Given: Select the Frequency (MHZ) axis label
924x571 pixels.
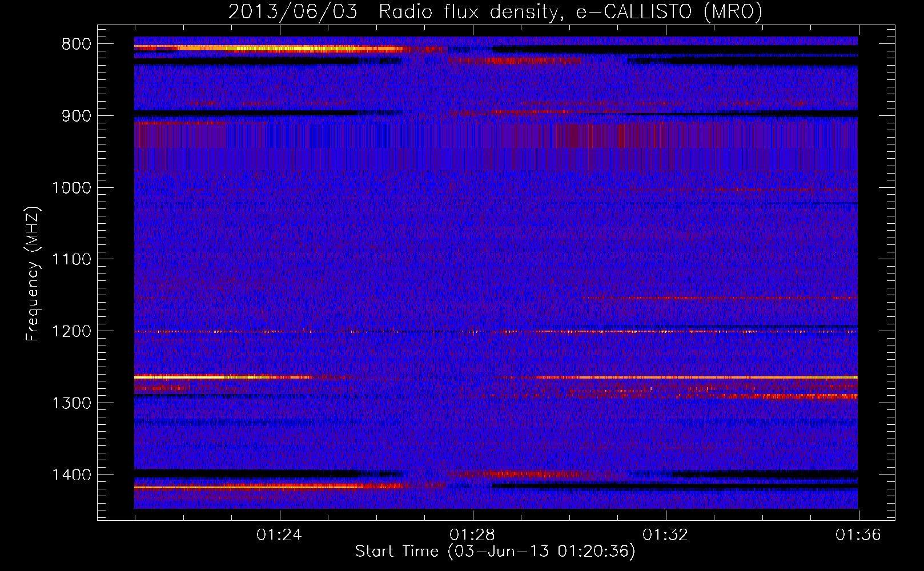Looking at the screenshot, I should pos(33,274).
